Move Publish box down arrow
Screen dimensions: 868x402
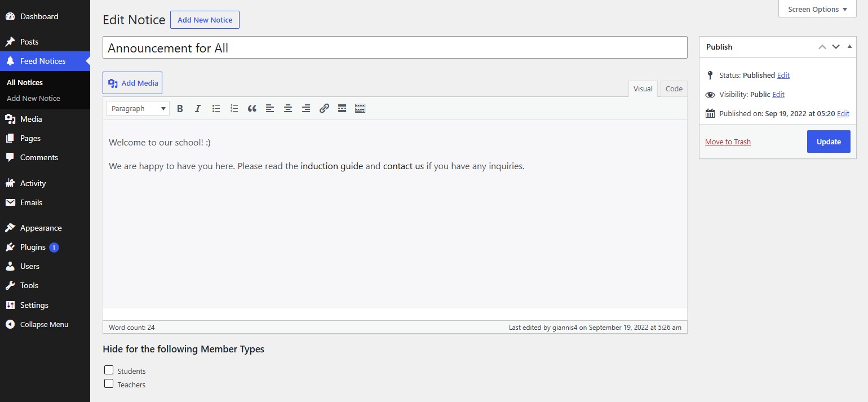point(836,47)
